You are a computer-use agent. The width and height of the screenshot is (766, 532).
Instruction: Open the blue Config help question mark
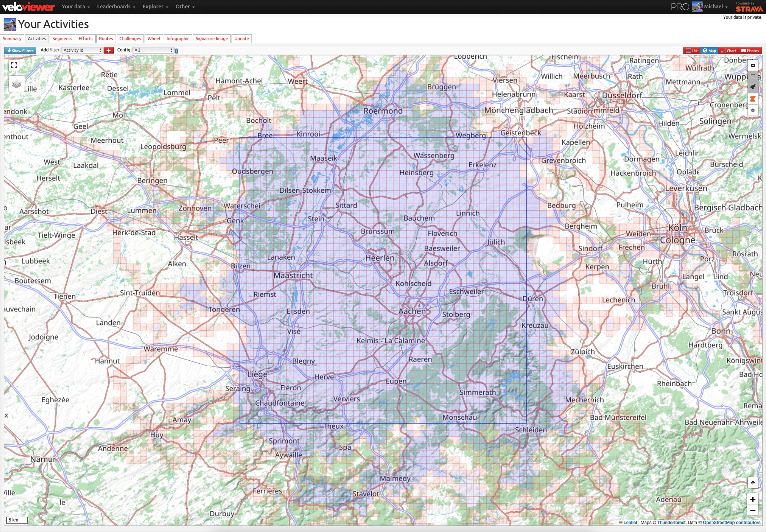(x=176, y=51)
